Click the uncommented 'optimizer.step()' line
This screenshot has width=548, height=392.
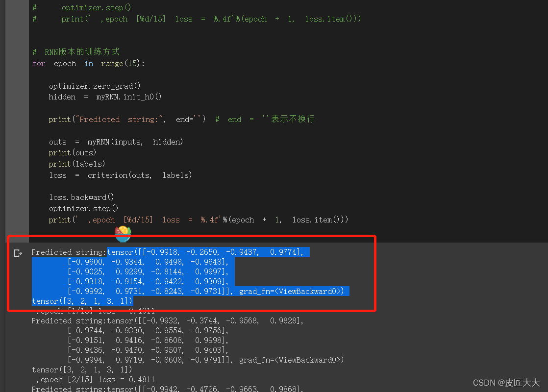click(83, 209)
